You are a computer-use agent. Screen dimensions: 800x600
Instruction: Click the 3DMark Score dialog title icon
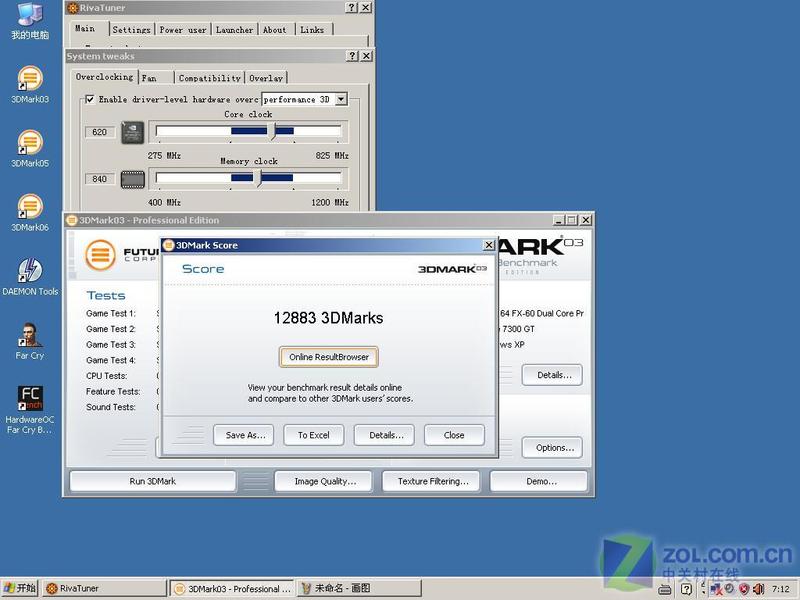[x=168, y=245]
